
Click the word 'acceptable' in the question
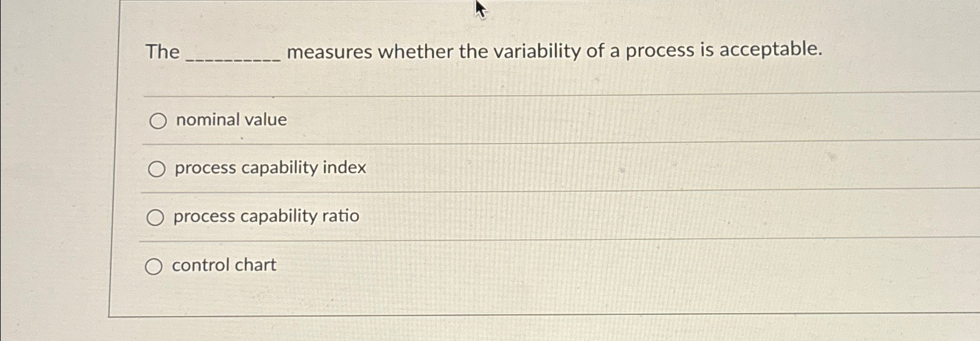click(x=769, y=51)
